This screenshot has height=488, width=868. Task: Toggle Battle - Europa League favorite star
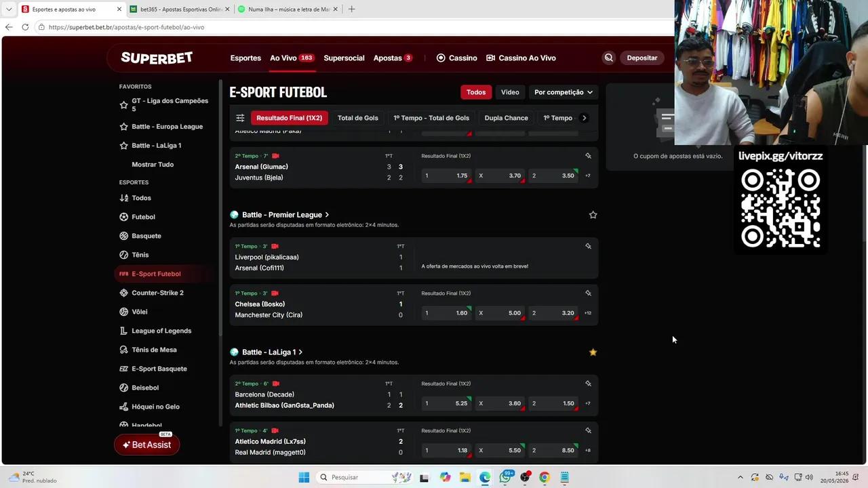[123, 127]
